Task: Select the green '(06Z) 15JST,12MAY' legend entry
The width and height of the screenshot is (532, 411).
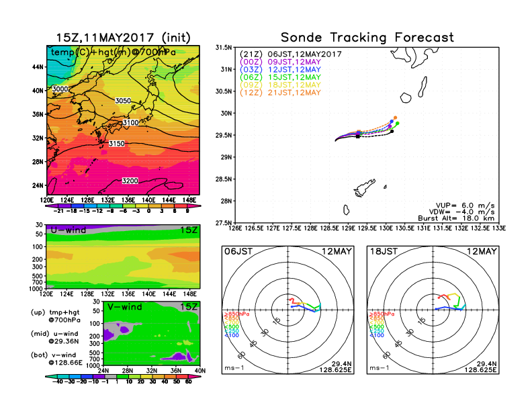Action: 280,77
